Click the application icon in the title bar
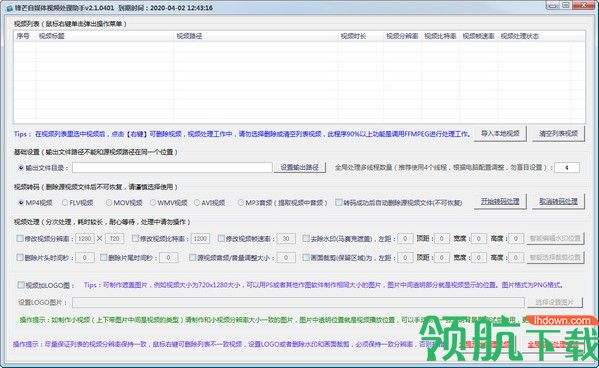This screenshot has height=368, width=599. pyautogui.click(x=9, y=8)
